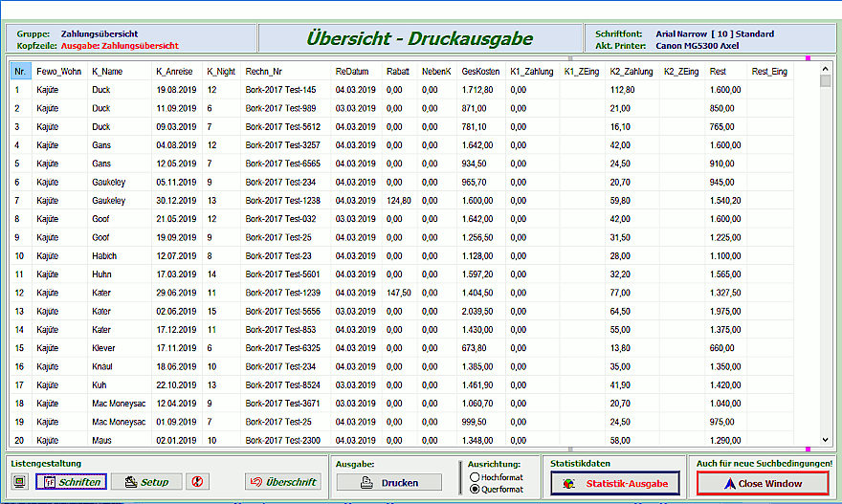Image resolution: width=842 pixels, height=504 pixels.
Task: Select the Hochformat orientation
Action: [x=476, y=476]
